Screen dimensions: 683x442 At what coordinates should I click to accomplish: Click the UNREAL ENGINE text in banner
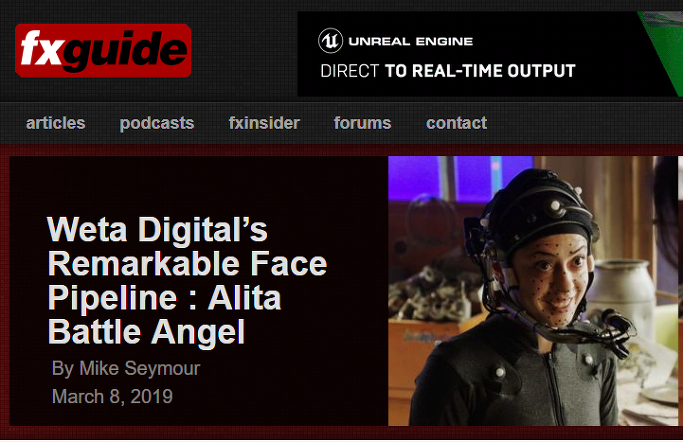[x=411, y=41]
